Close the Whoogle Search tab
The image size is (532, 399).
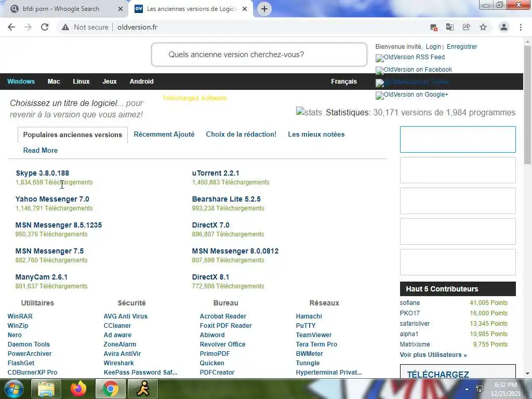point(121,9)
